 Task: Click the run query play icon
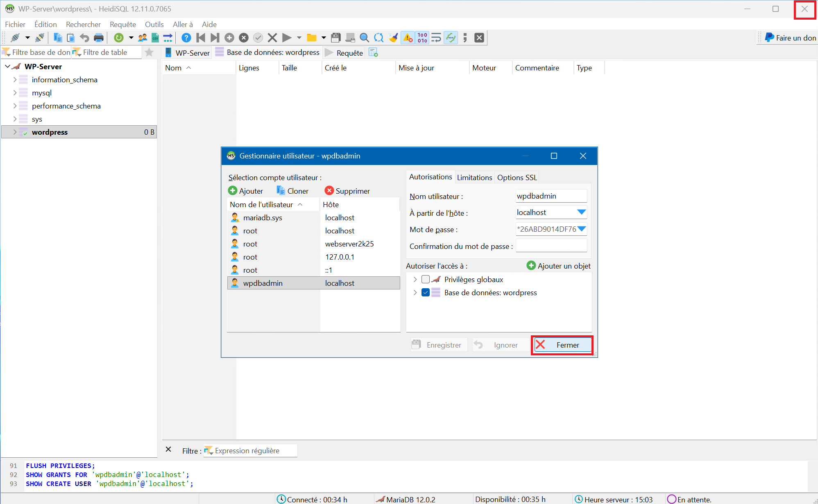click(287, 38)
